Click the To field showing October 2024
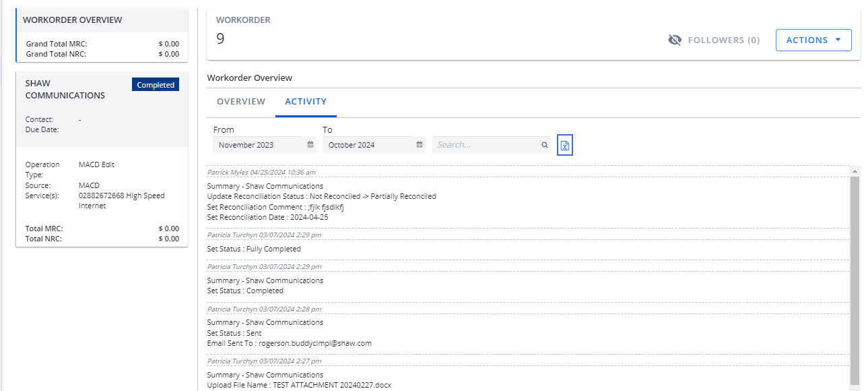Screen dimensions: 868x391 coord(367,145)
